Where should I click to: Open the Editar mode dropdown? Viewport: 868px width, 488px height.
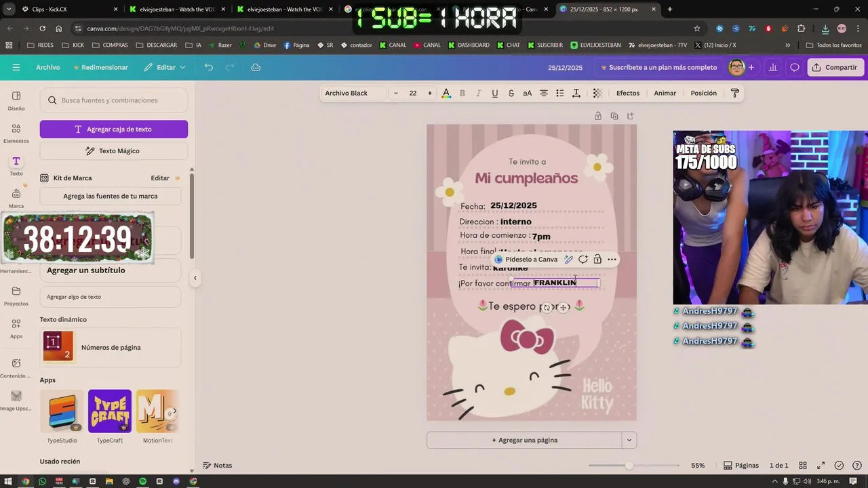coord(165,67)
